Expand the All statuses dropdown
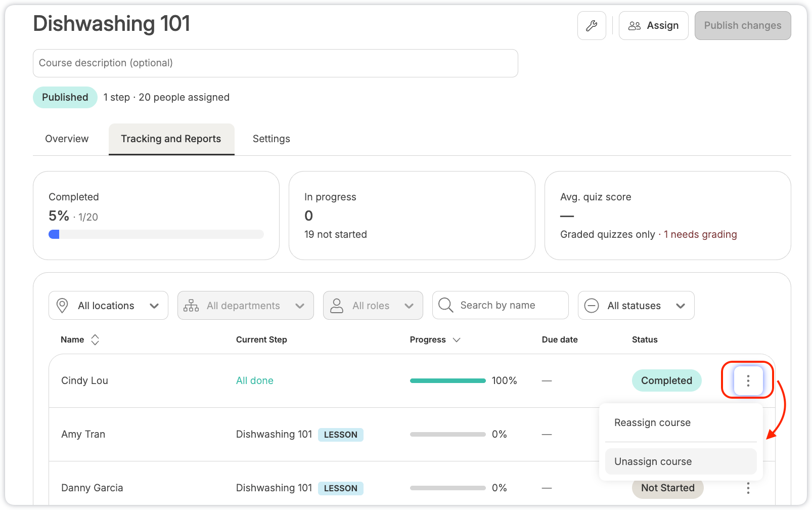 (x=636, y=306)
